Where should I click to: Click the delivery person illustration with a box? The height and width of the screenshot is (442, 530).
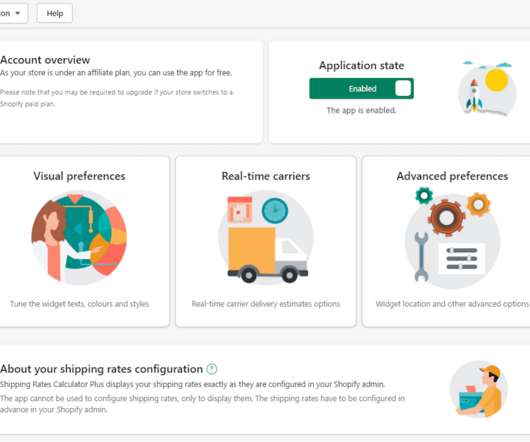(x=479, y=390)
